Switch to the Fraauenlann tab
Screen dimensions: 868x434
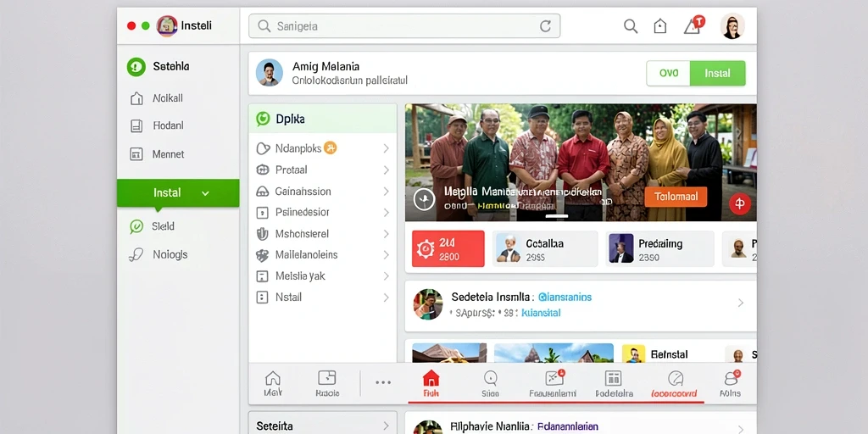click(553, 384)
